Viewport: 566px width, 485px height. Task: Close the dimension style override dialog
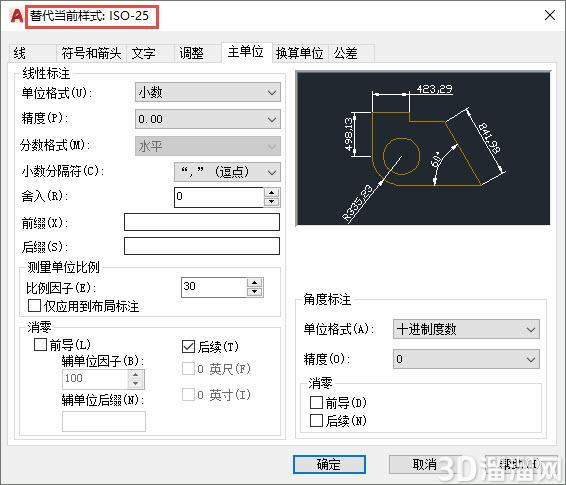coord(550,15)
